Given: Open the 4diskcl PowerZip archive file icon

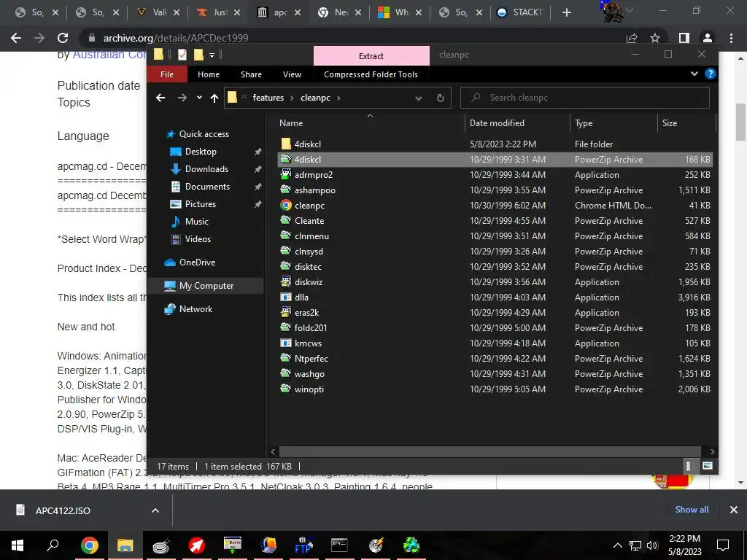Looking at the screenshot, I should (286, 159).
